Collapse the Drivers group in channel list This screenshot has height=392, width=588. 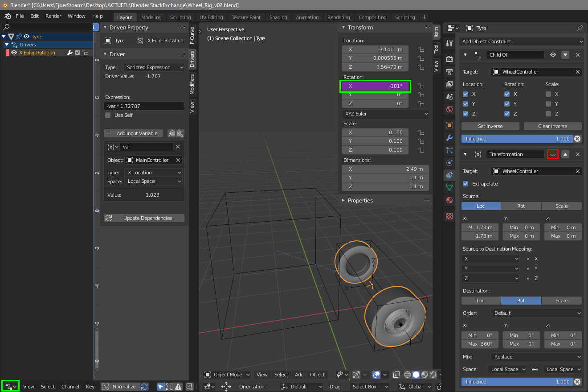[x=7, y=45]
